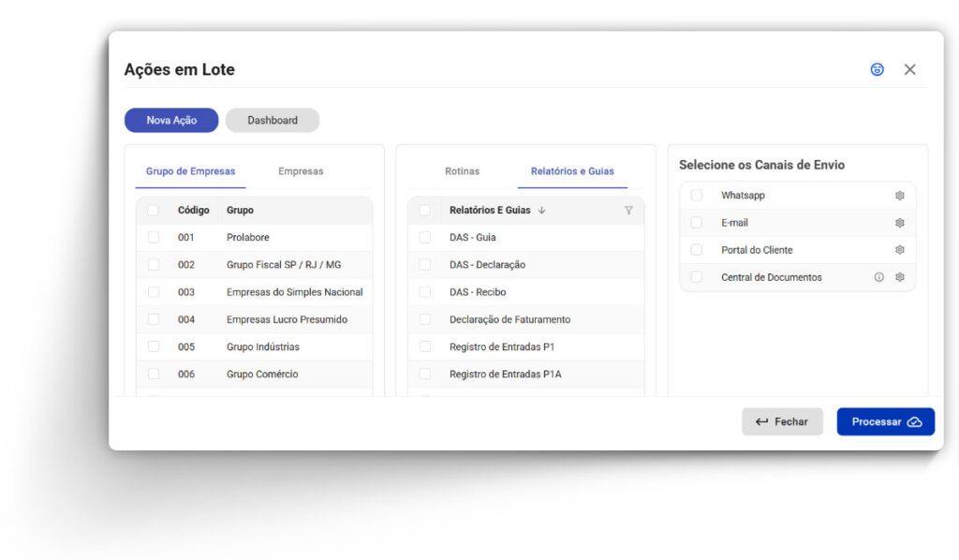
Task: Switch to the Rotinas tab
Action: pyautogui.click(x=462, y=171)
